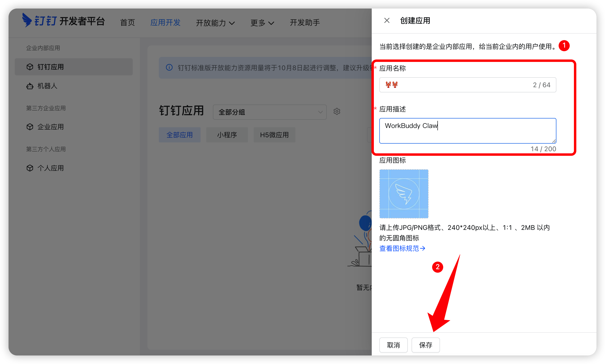Click the app icon upload placeholder
Viewport: 605px width, 364px height.
pyautogui.click(x=404, y=194)
